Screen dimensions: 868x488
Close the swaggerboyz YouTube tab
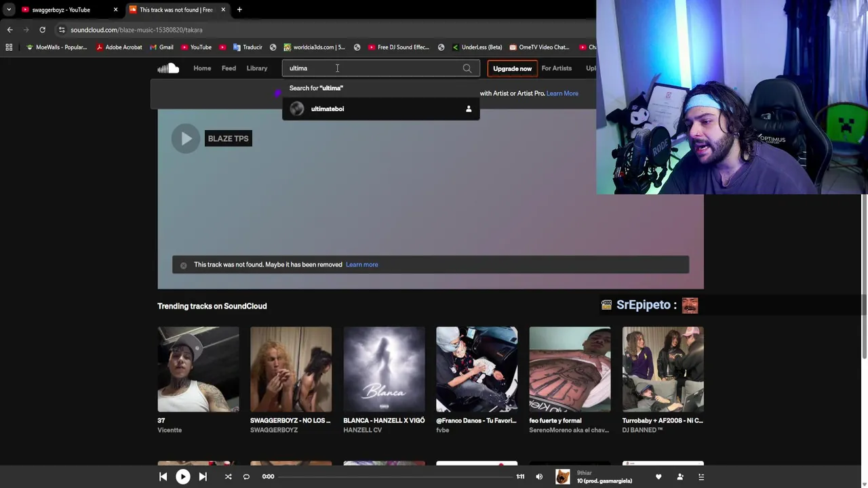point(115,9)
